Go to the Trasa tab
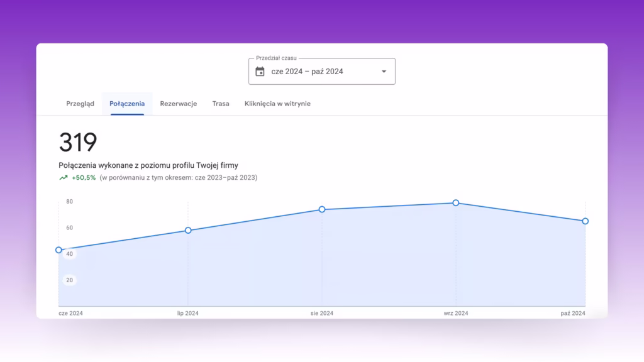 (x=221, y=104)
